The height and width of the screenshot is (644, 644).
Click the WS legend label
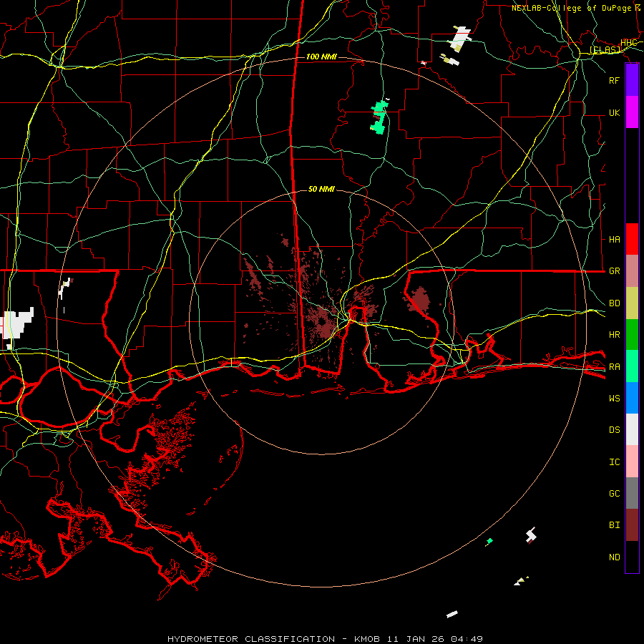[x=615, y=398]
